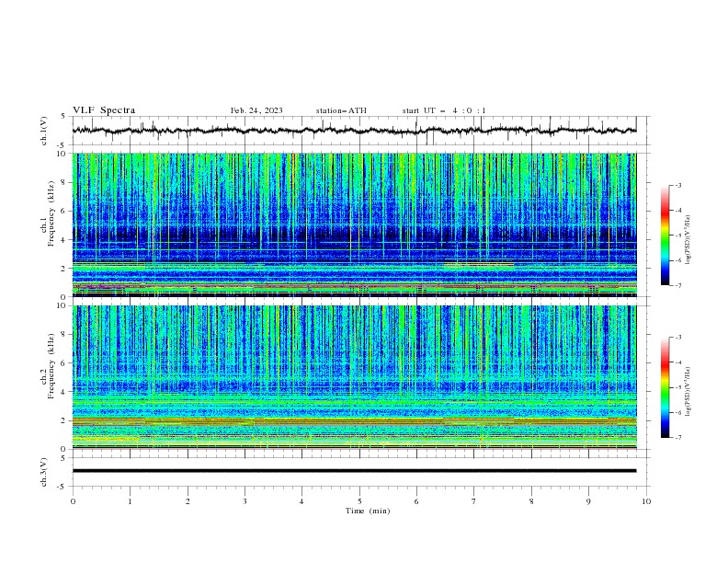Image resolution: width=728 pixels, height=563 pixels.
Task: Click time axis tick label "7"
Action: [x=474, y=501]
